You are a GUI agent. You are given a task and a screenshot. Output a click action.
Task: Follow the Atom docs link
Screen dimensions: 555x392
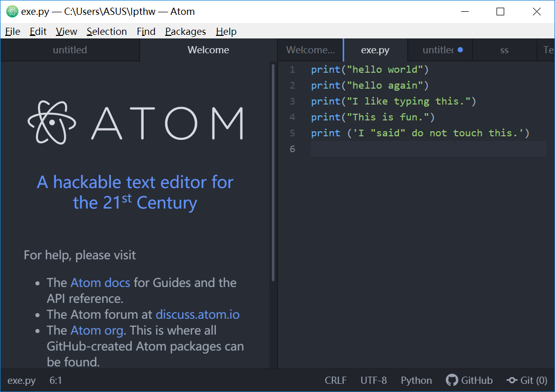tap(100, 282)
